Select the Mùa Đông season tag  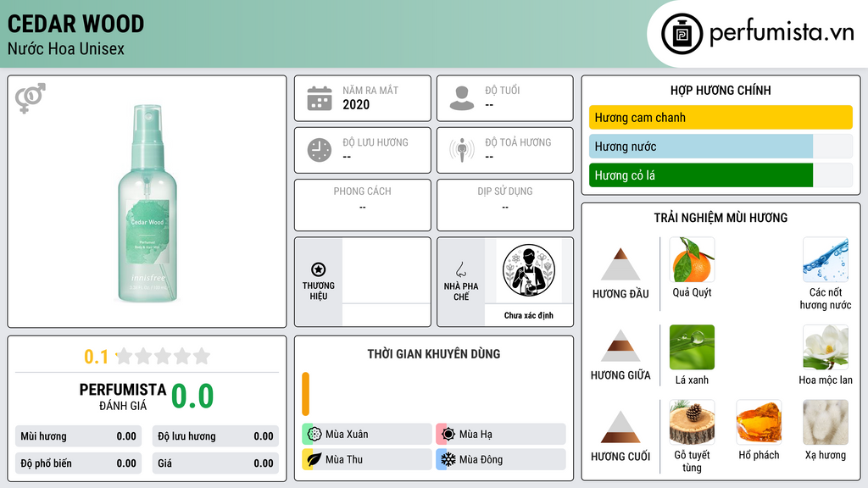coord(501,459)
